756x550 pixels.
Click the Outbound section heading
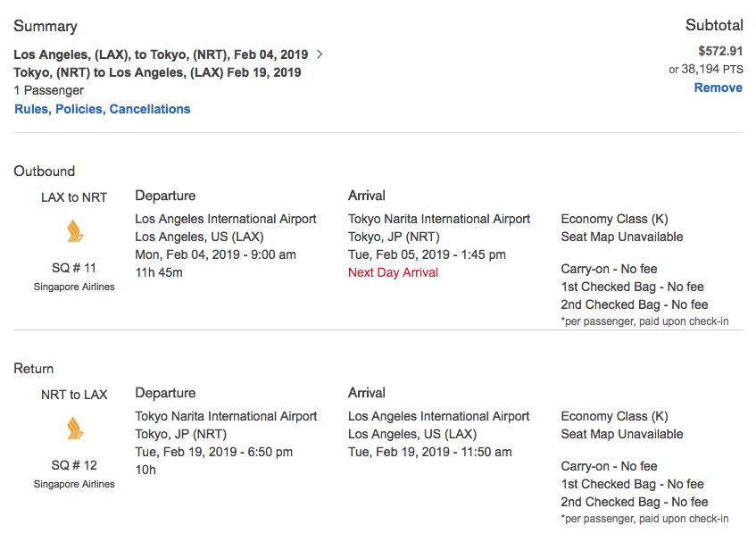coord(45,171)
